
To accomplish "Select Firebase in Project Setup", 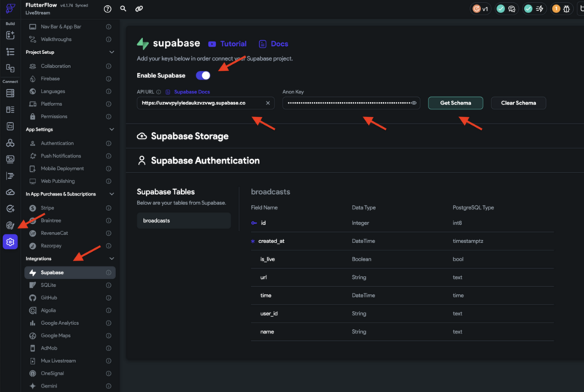I will point(70,79).
